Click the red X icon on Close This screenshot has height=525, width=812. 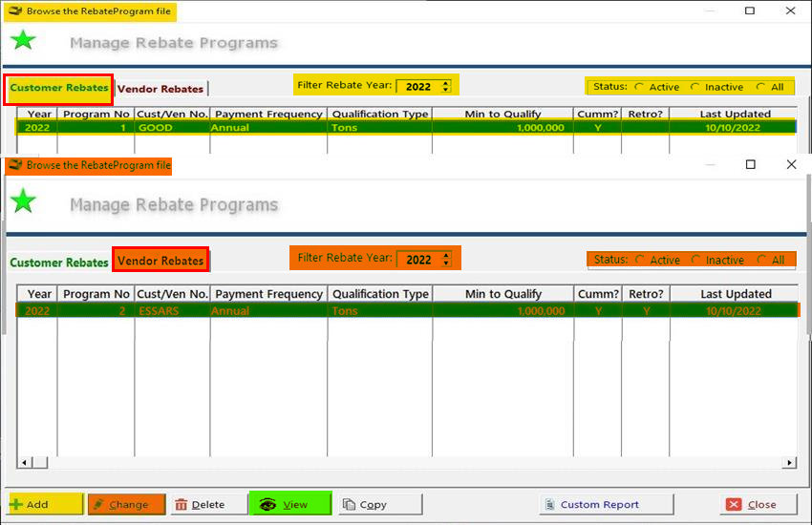[x=734, y=504]
